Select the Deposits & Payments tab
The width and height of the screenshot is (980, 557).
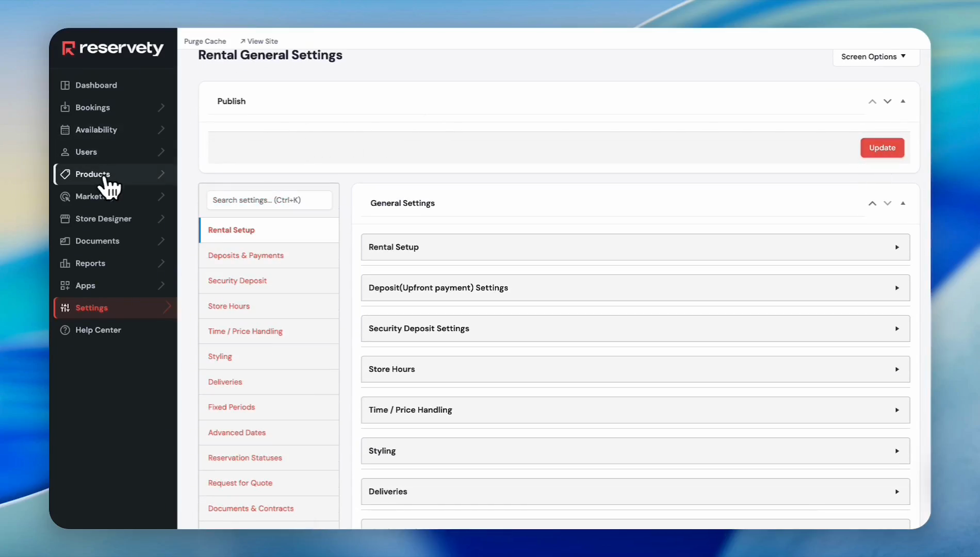click(246, 255)
